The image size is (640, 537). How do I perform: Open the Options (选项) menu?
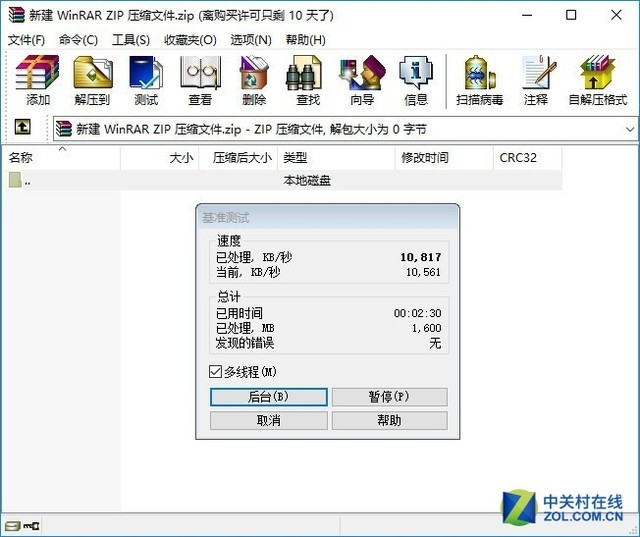[251, 40]
